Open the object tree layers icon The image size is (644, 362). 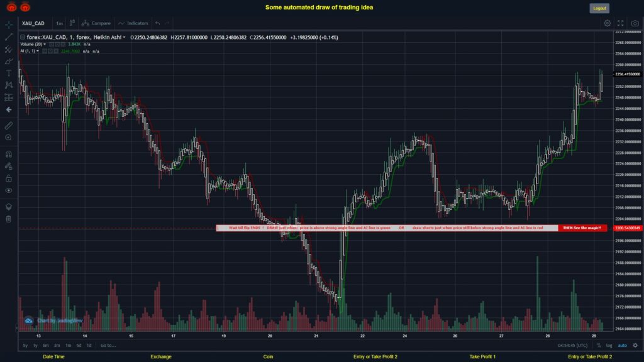(9, 206)
